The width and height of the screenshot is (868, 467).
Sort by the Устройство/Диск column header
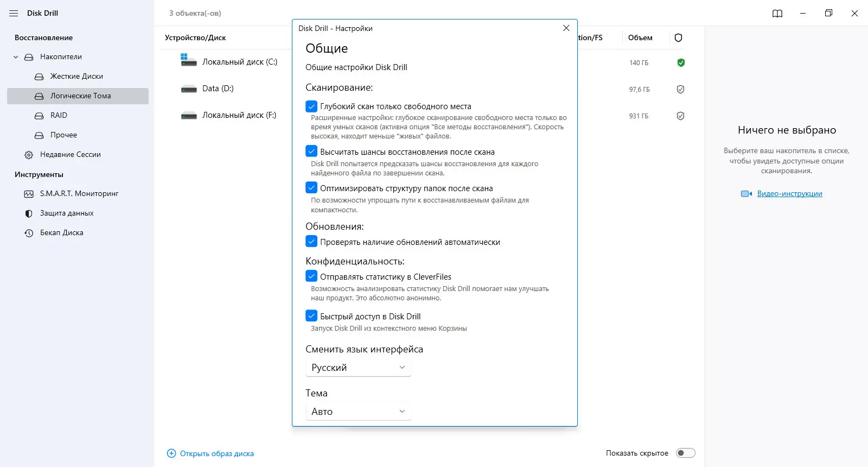point(195,38)
